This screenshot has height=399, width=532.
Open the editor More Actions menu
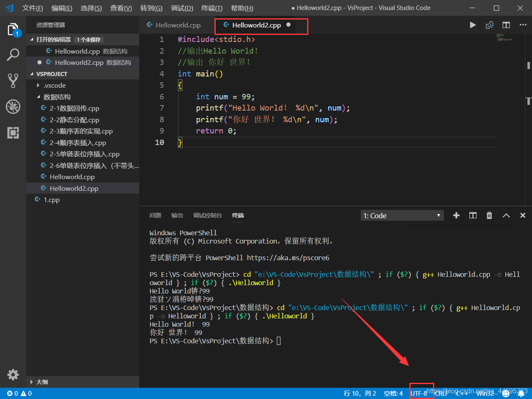pyautogui.click(x=523, y=25)
